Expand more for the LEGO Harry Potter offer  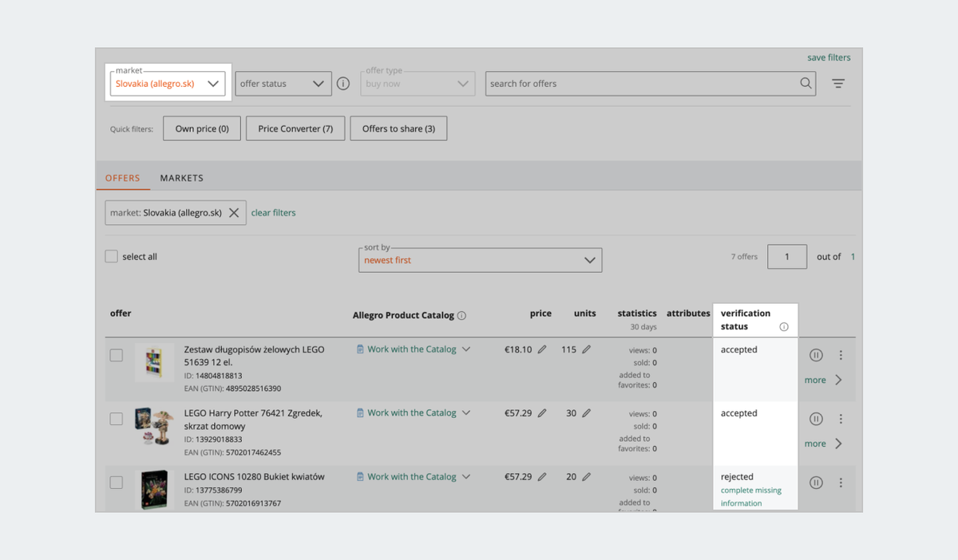[823, 444]
